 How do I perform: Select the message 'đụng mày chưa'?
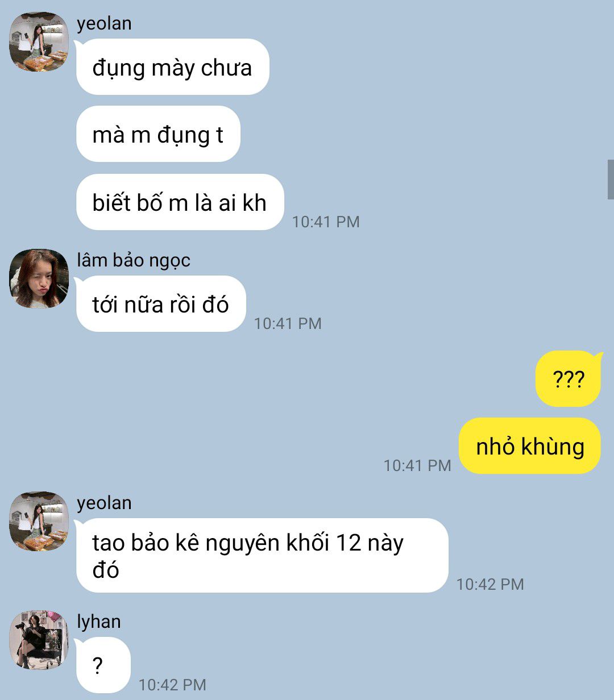point(172,67)
